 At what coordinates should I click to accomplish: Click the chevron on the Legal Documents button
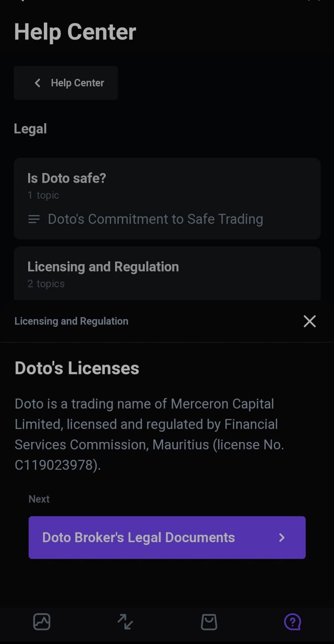pos(281,537)
